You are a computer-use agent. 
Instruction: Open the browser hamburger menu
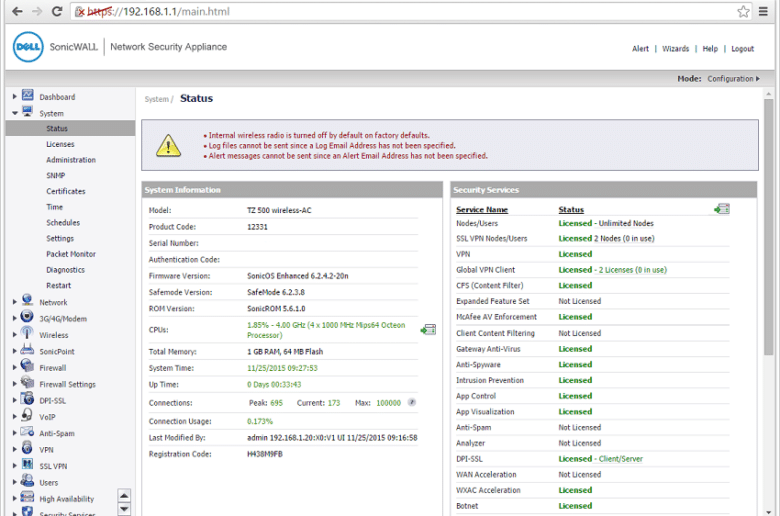764,11
